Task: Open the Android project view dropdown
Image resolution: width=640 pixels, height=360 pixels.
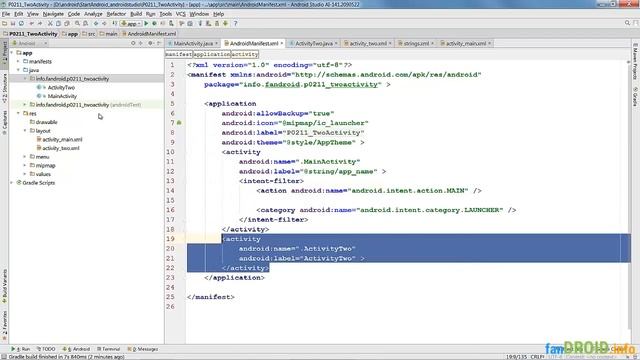Action: pos(29,43)
